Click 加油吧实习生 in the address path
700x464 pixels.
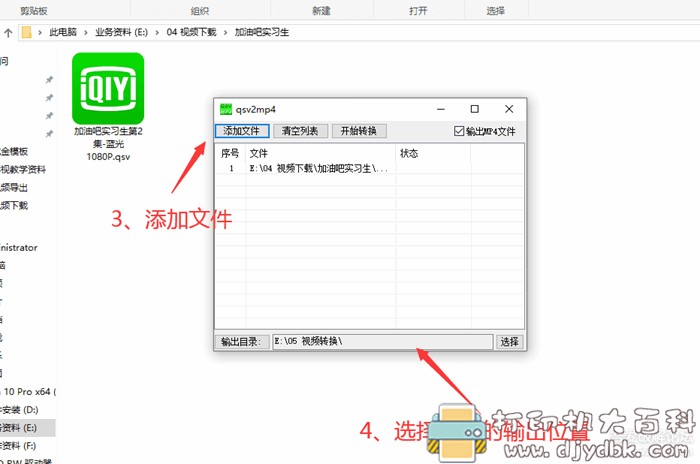(x=262, y=32)
